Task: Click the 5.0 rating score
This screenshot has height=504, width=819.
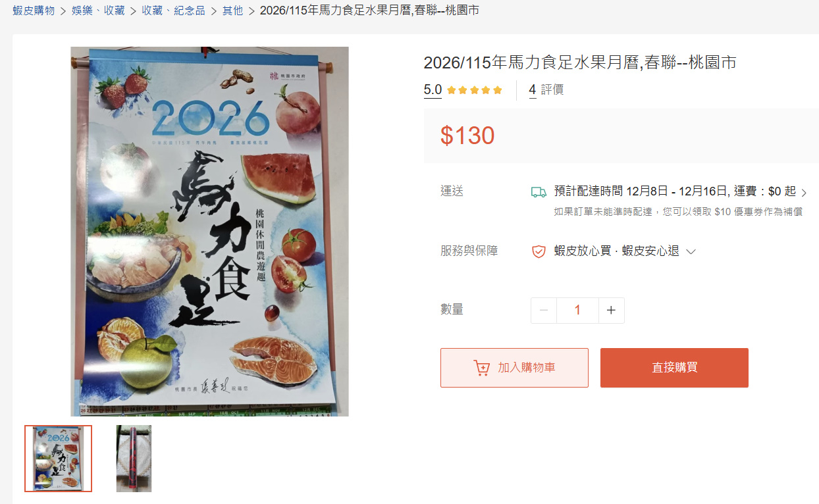Action: [433, 89]
